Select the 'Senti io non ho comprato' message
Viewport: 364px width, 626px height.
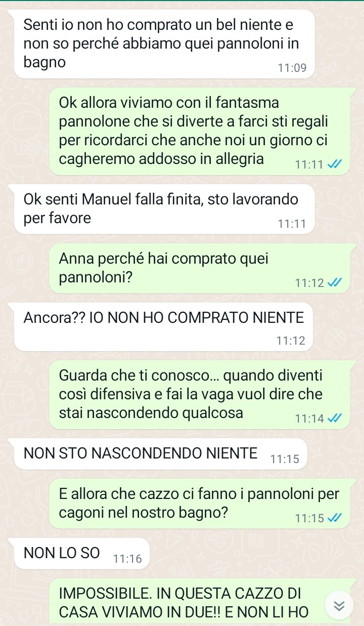pyautogui.click(x=165, y=44)
